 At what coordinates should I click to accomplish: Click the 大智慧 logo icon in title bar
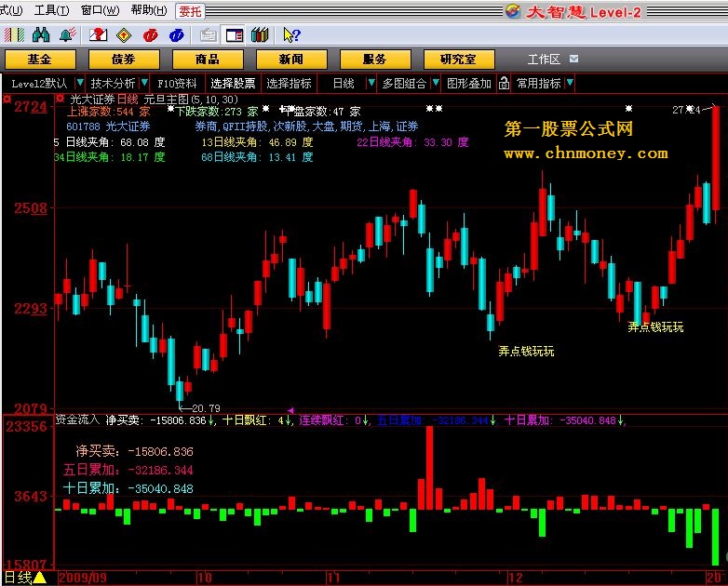click(513, 10)
